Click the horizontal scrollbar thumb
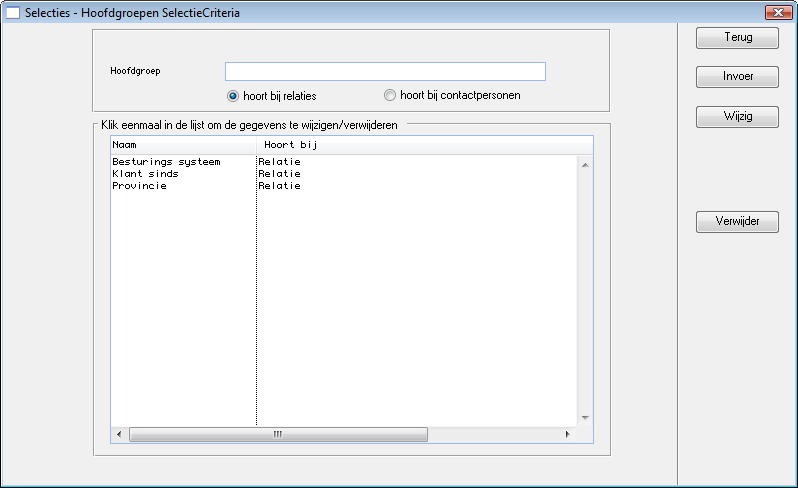798x488 pixels. 278,435
